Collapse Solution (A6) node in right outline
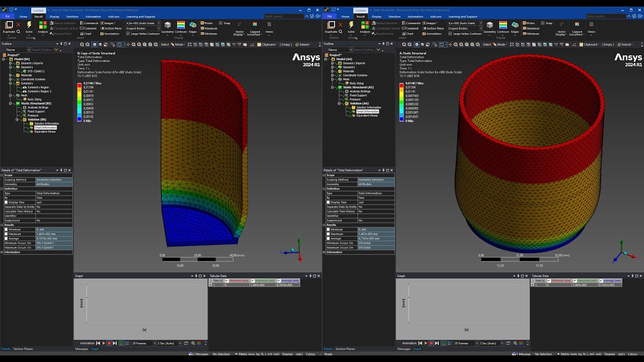The image size is (644, 362). pos(340,104)
